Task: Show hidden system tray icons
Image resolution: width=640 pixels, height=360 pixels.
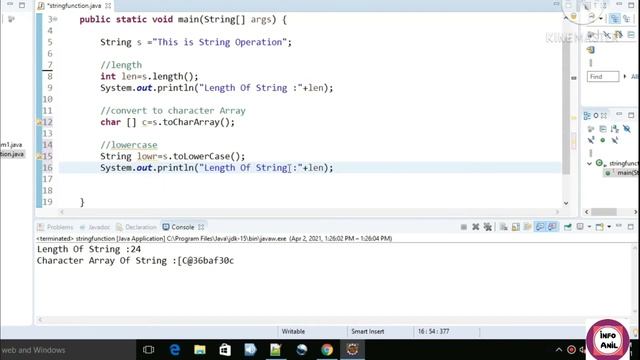Action: tap(558, 350)
